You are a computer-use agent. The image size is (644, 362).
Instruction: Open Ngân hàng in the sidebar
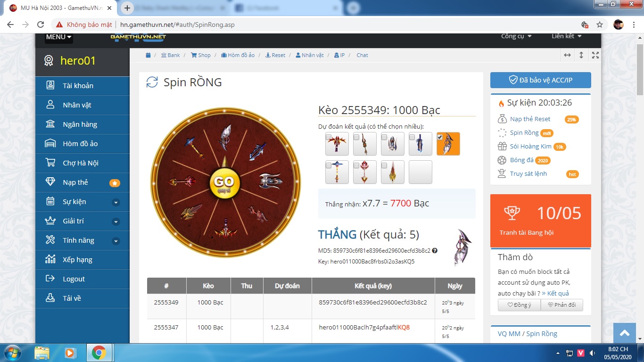pyautogui.click(x=80, y=124)
